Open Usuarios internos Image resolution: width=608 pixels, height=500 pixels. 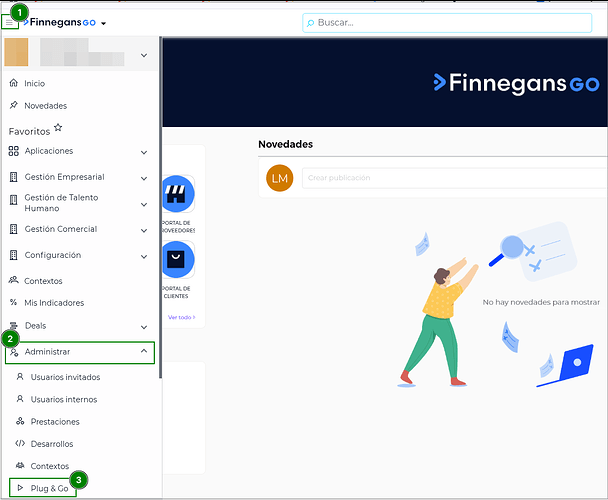pos(64,399)
